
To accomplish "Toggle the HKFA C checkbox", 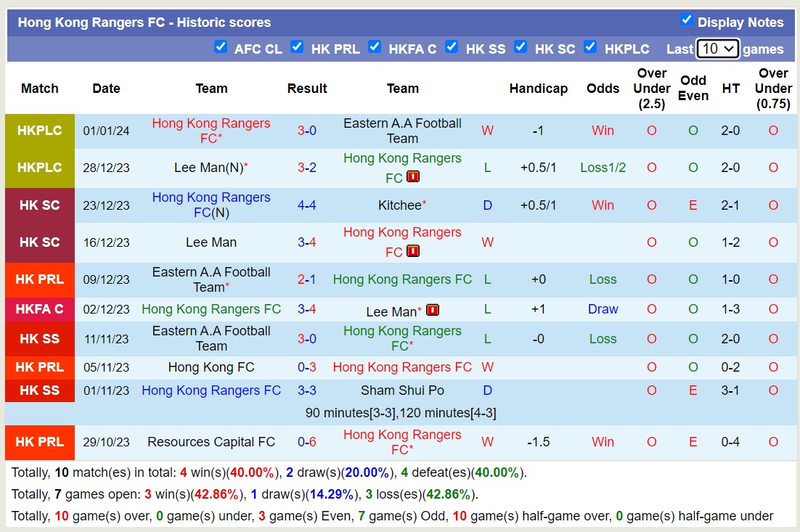I will [375, 47].
